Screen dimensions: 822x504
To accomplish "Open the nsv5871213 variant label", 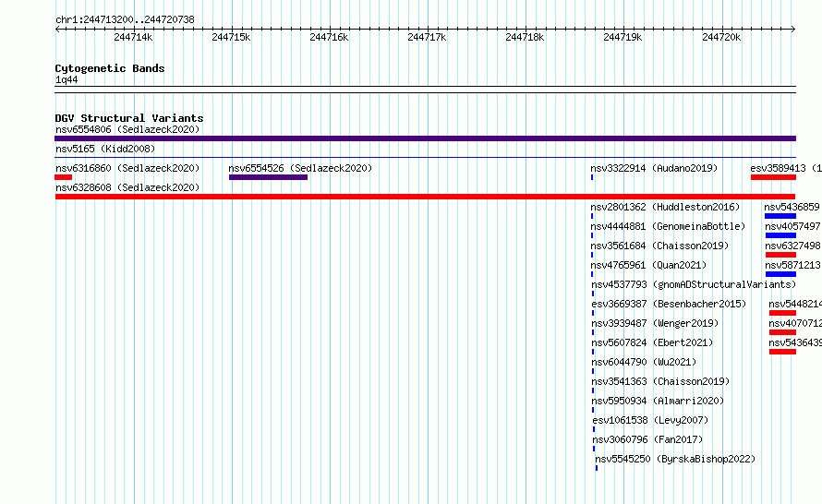I will click(793, 265).
